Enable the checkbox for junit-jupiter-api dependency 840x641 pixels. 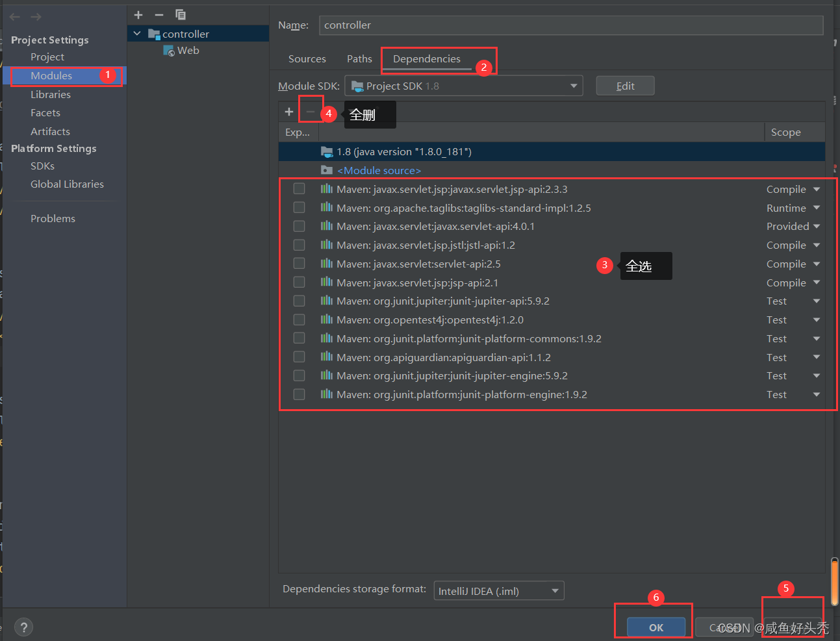tap(298, 301)
